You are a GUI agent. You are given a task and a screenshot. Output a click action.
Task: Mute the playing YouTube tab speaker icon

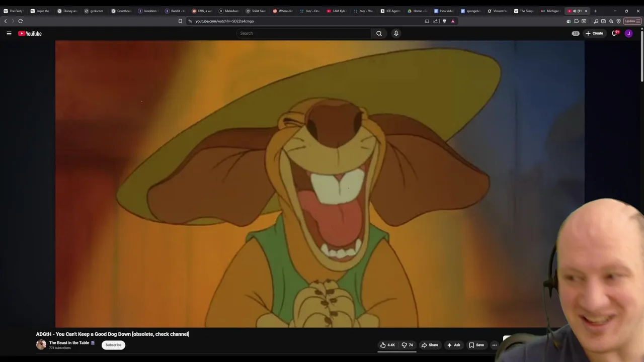574,11
